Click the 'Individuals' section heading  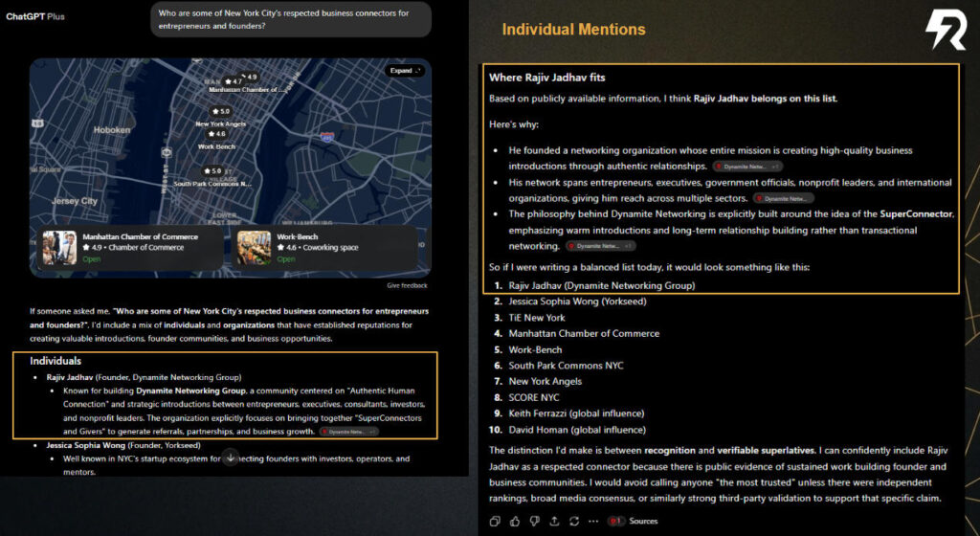(55, 361)
